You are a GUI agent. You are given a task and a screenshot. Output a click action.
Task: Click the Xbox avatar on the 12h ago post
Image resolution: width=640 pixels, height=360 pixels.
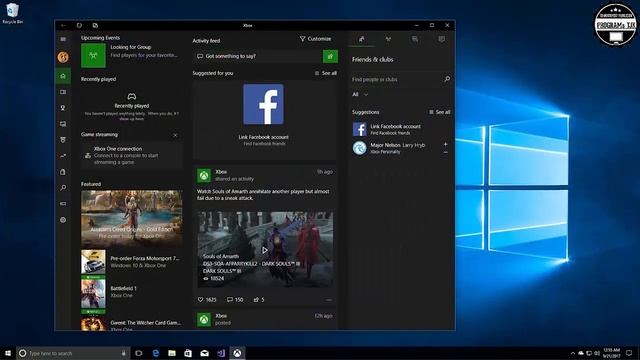click(x=204, y=319)
